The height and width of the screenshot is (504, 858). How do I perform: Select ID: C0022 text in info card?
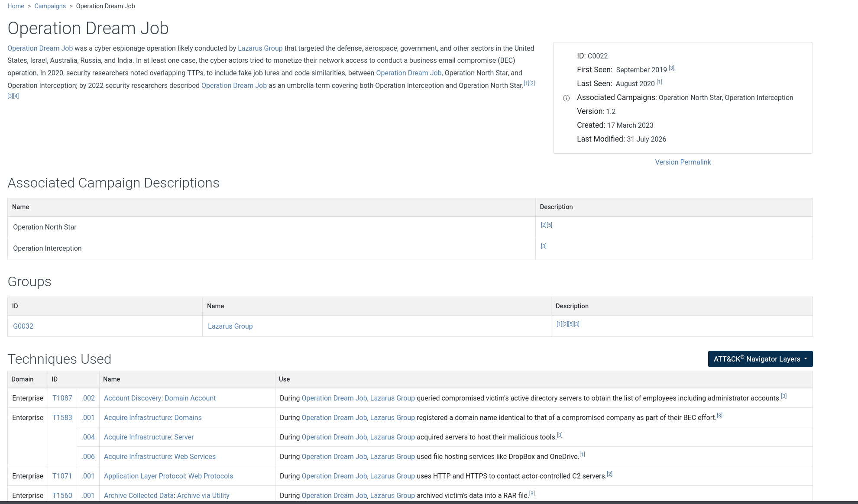click(x=592, y=56)
